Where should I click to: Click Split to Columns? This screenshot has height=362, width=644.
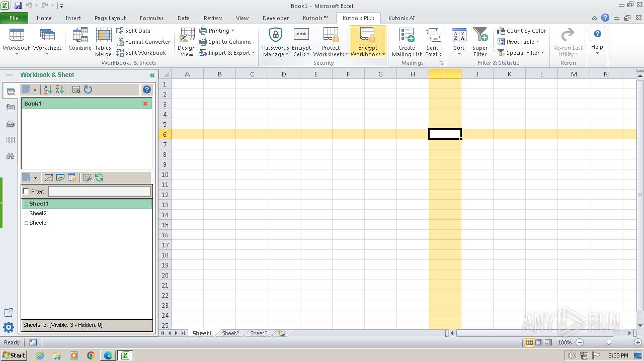(225, 42)
